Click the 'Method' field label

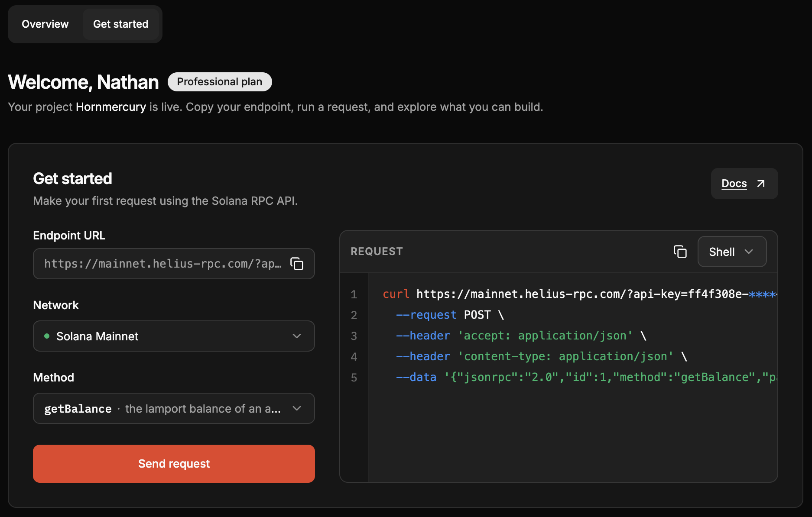[54, 378]
